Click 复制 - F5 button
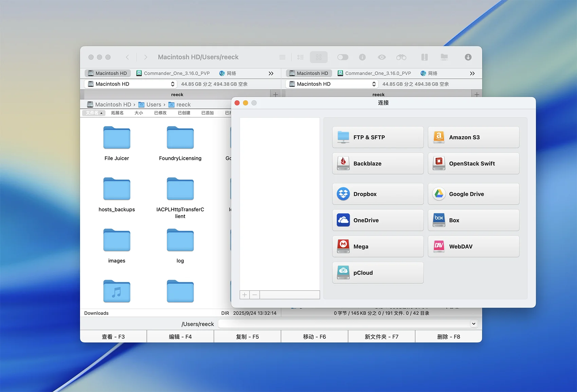 [x=247, y=337]
